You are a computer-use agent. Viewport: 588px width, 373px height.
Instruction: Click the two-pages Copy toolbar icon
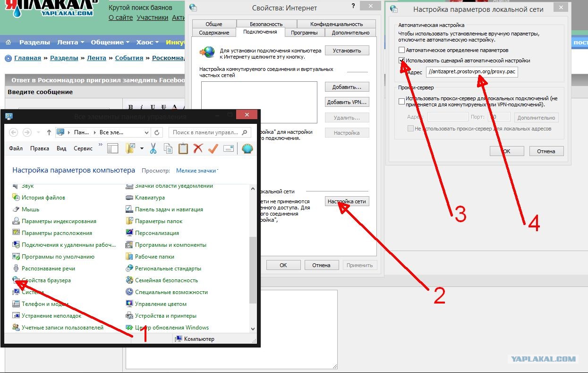168,148
